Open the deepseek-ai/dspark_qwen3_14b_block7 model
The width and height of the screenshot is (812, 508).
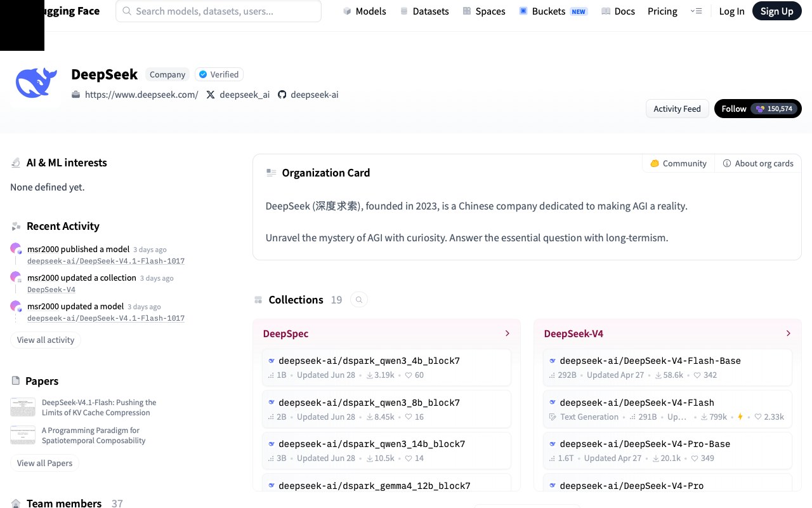point(386,450)
